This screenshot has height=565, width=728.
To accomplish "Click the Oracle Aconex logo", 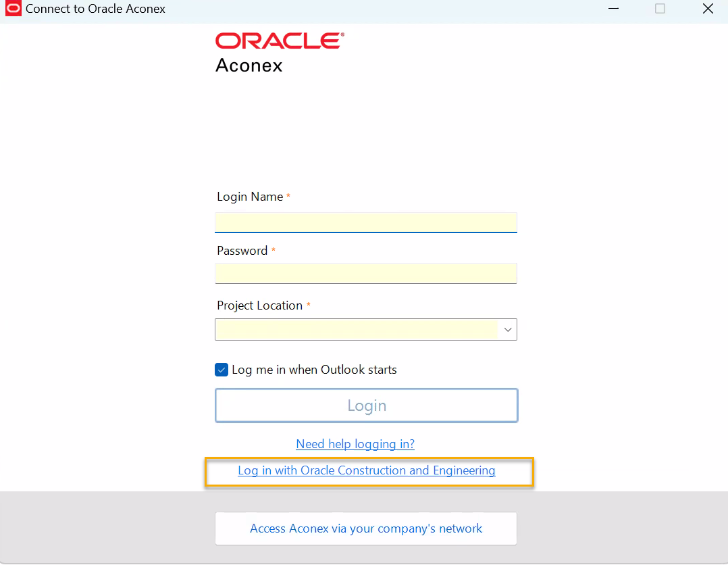I will (280, 53).
